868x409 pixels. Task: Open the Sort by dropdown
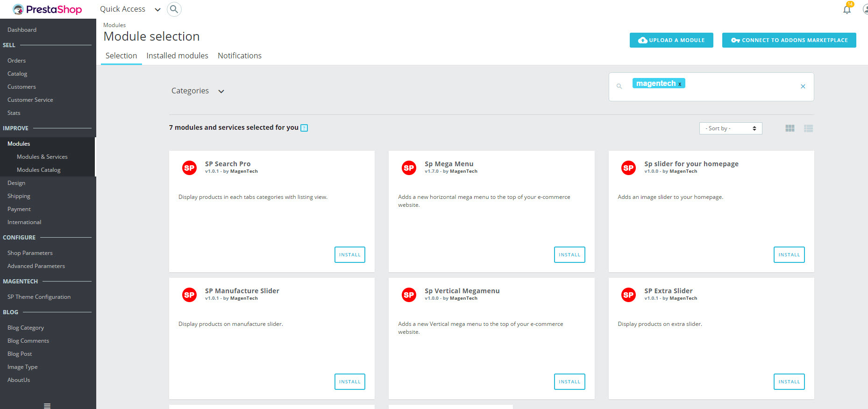point(731,128)
